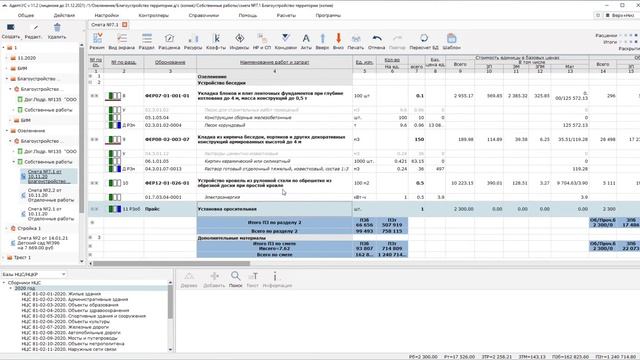Open the Вид экрана toolbar tool
This screenshot has height=360, width=640.
pyautogui.click(x=122, y=38)
